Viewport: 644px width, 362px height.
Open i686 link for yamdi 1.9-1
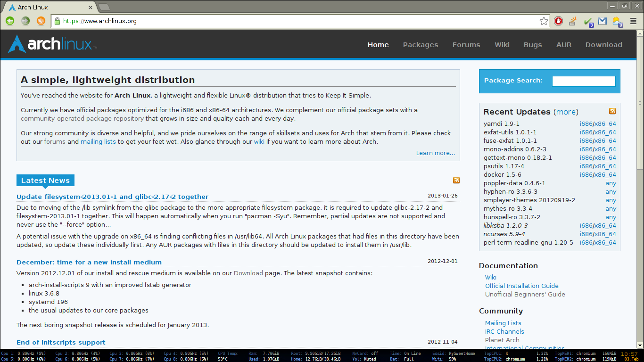pyautogui.click(x=586, y=124)
